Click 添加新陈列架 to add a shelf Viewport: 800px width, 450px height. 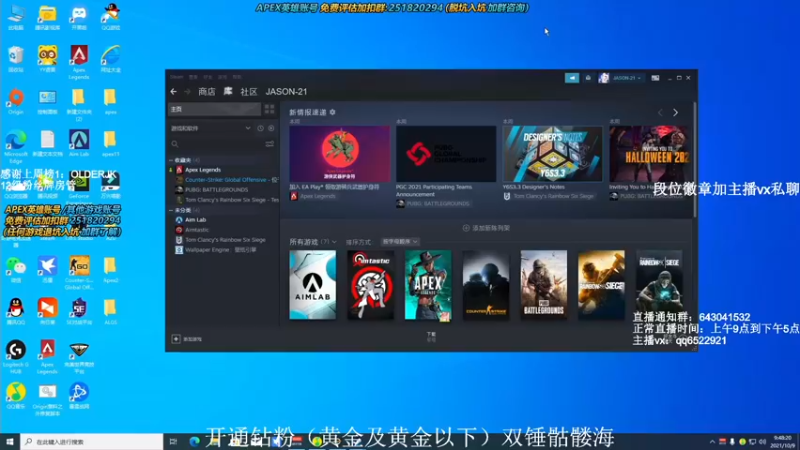[486, 228]
